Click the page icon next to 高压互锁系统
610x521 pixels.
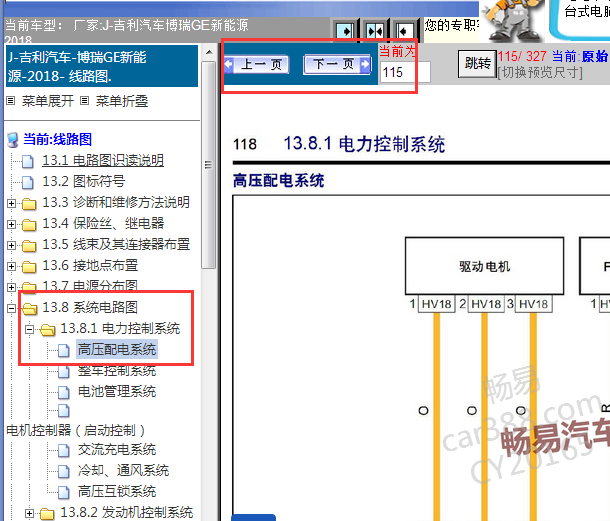[63, 493]
